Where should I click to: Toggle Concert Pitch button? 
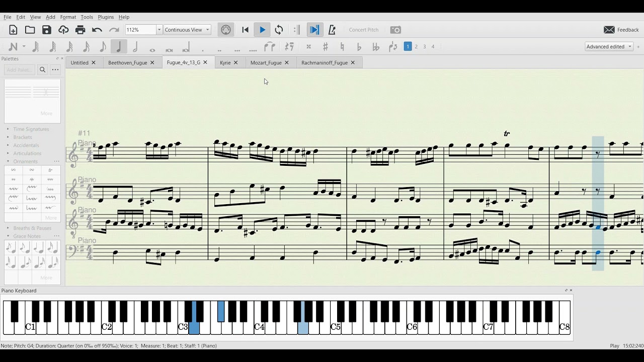tap(363, 30)
